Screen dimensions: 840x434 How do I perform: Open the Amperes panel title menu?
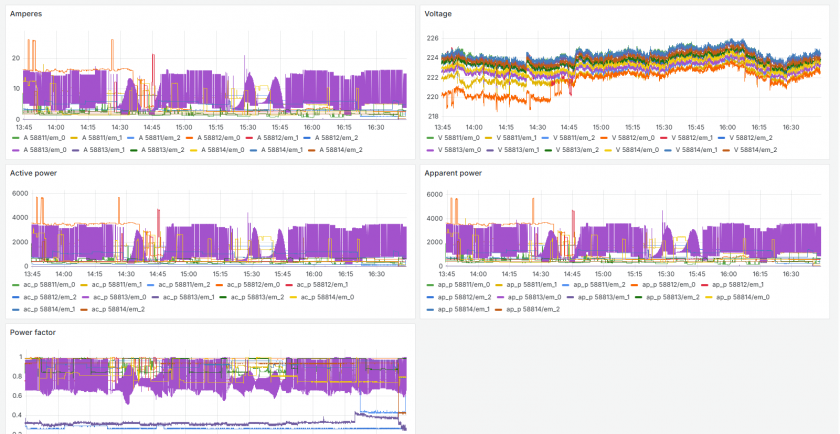coord(26,13)
